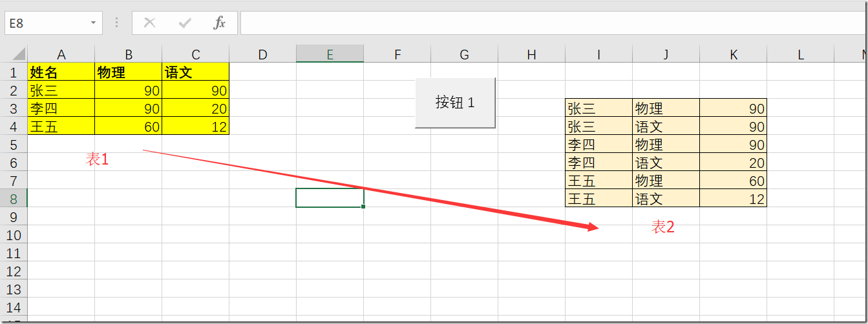
Task: Select column I header
Action: pos(599,54)
